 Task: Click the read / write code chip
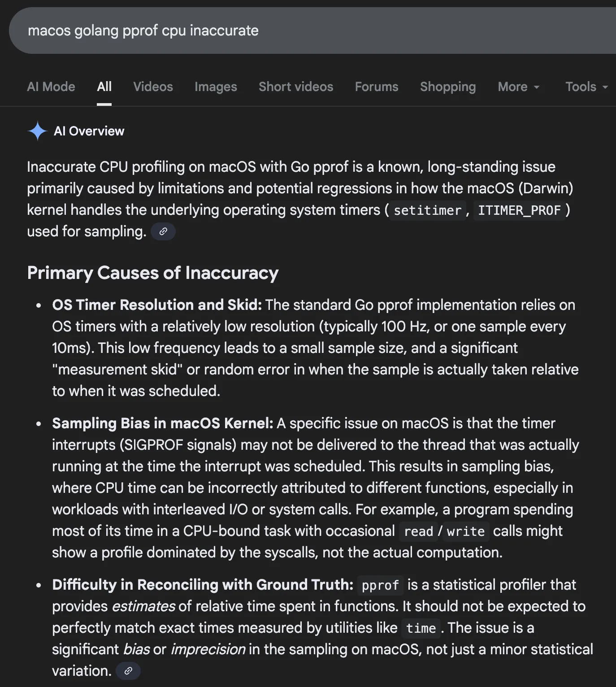pos(442,531)
